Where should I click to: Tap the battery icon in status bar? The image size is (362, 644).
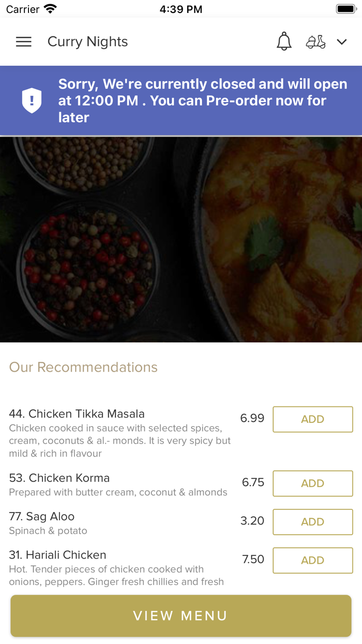[345, 9]
